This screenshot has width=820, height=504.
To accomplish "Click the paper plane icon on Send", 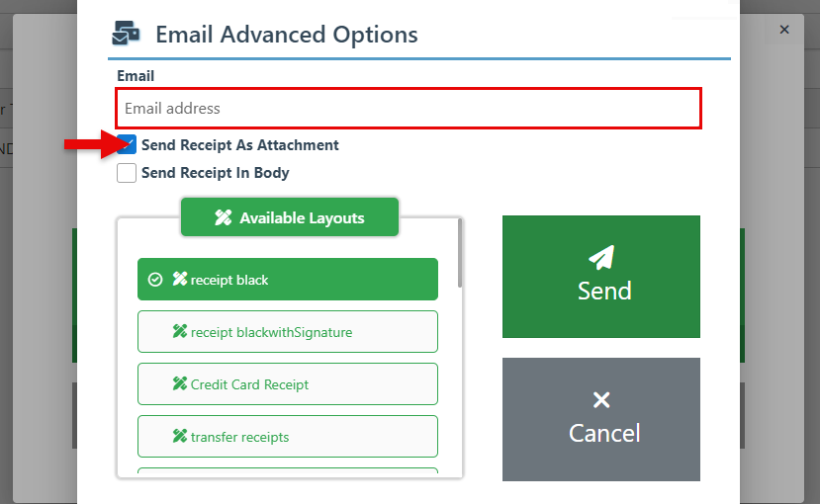I will tap(601, 257).
